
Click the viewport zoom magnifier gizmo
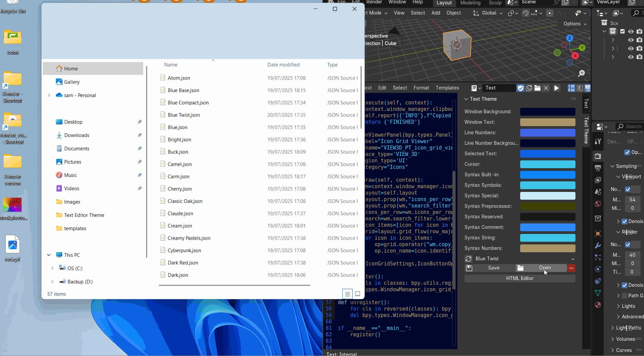pyautogui.click(x=582, y=73)
